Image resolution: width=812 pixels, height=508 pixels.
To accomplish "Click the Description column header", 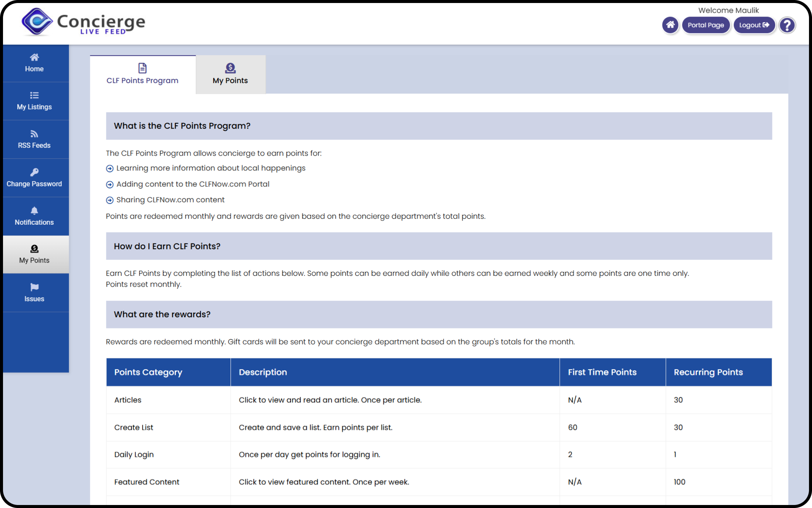I will [x=395, y=372].
